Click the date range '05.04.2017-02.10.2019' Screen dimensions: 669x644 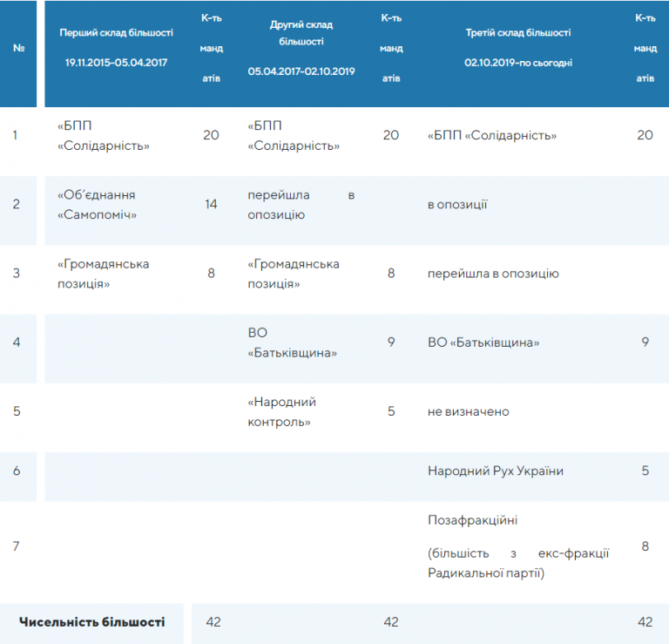pos(301,71)
